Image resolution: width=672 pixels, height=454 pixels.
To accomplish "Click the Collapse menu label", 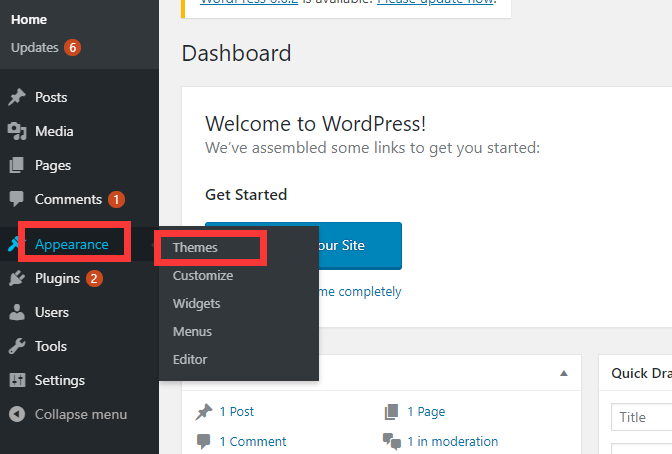I will [81, 415].
